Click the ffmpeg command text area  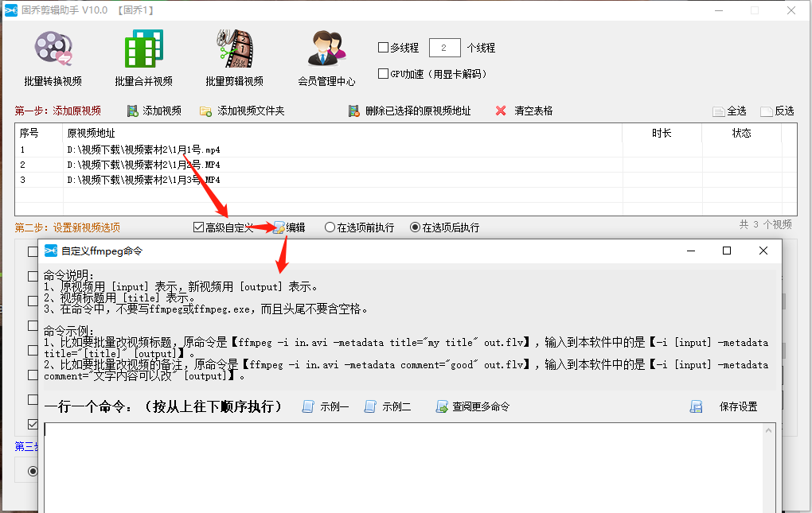point(403,468)
